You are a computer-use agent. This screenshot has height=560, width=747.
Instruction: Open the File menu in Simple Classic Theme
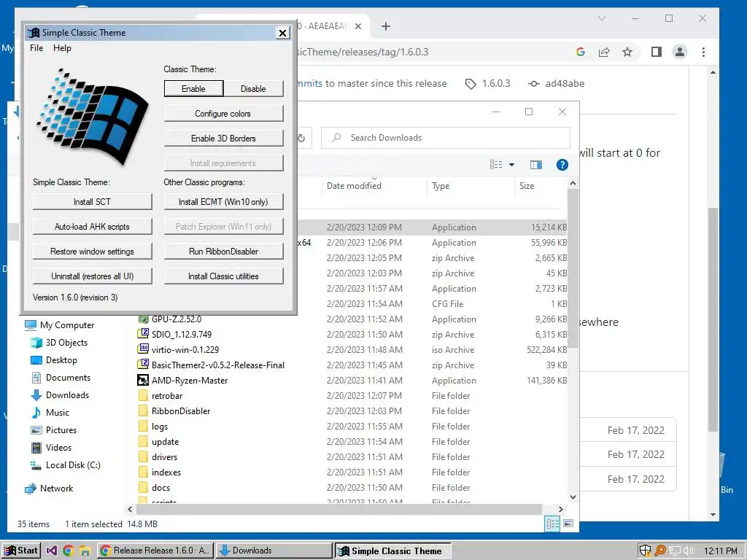pyautogui.click(x=36, y=47)
